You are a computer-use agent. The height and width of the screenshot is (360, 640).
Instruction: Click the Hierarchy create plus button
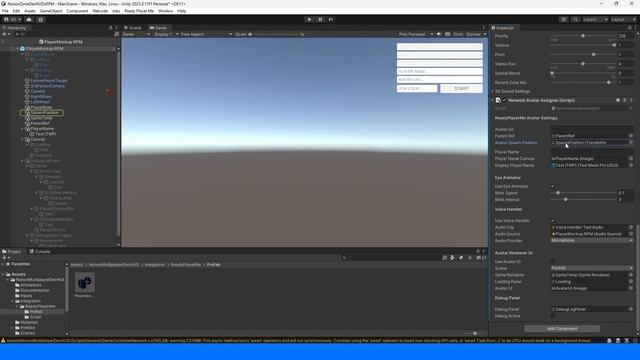tap(5, 34)
